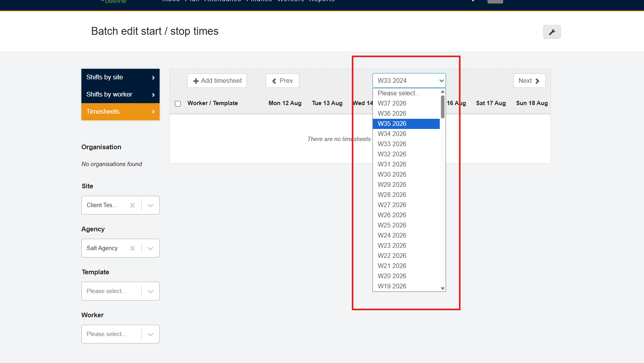Click the Mon 12 Aug column header
644x363 pixels.
[x=285, y=103]
